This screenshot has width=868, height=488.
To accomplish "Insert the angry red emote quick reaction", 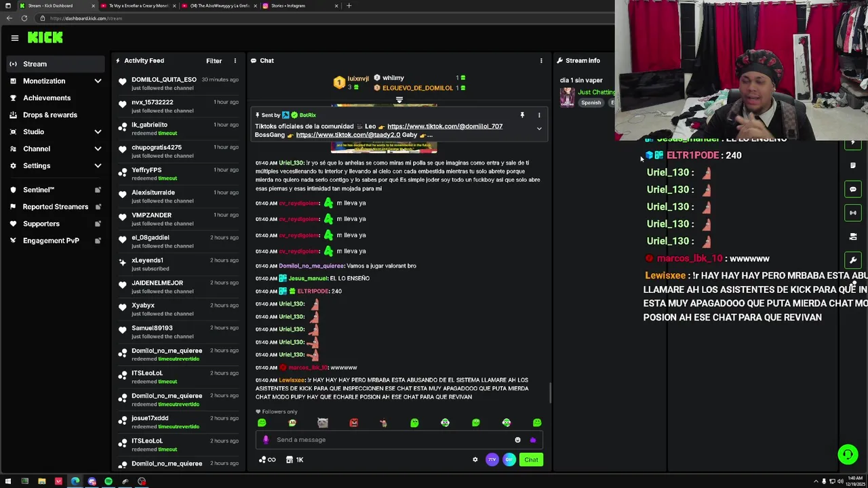I will coord(353,423).
